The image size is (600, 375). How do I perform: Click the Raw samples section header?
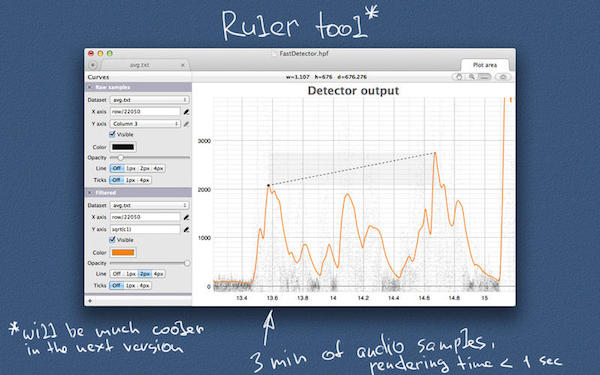pyautogui.click(x=138, y=87)
